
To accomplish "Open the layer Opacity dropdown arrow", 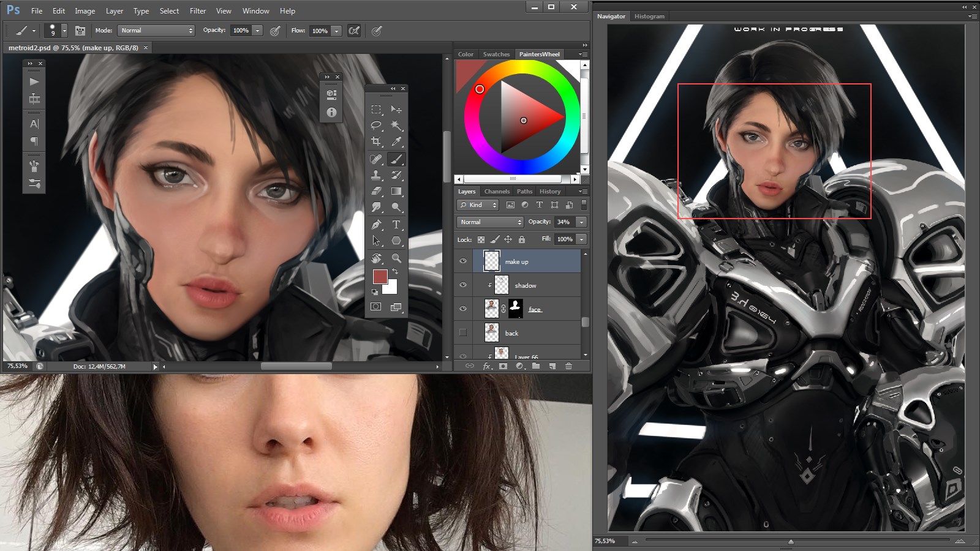I will 581,222.
